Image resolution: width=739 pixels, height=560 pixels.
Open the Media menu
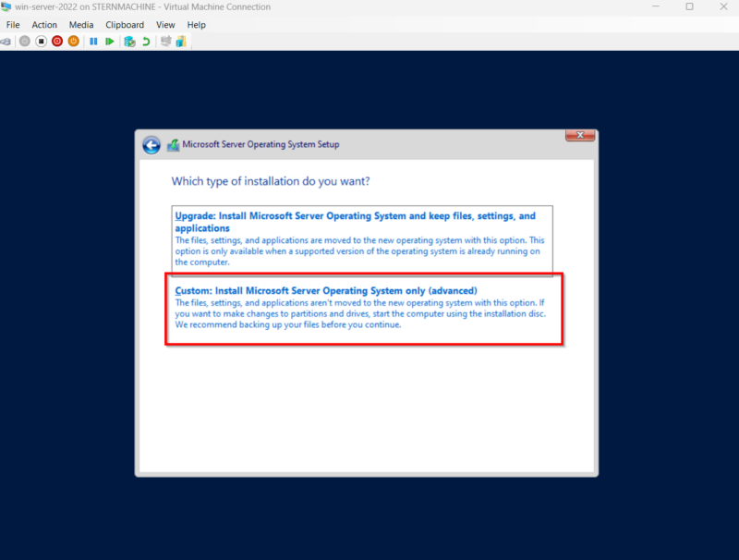(81, 25)
